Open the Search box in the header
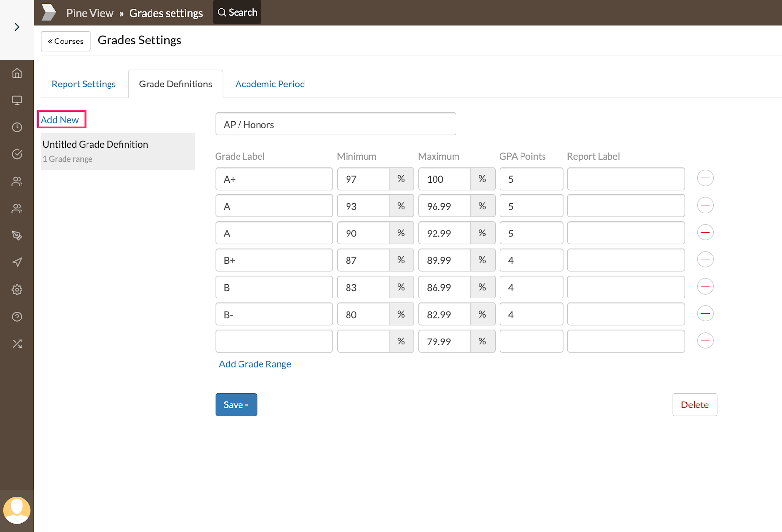 pyautogui.click(x=237, y=12)
